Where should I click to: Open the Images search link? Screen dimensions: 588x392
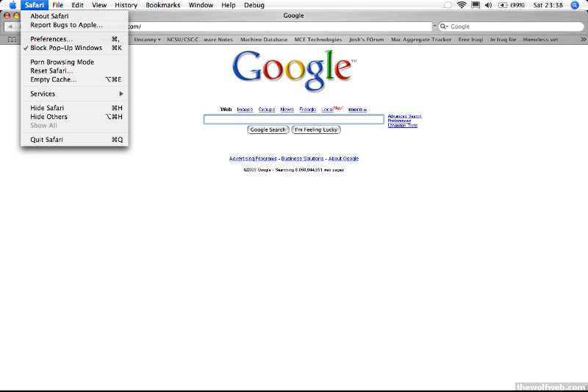point(245,109)
